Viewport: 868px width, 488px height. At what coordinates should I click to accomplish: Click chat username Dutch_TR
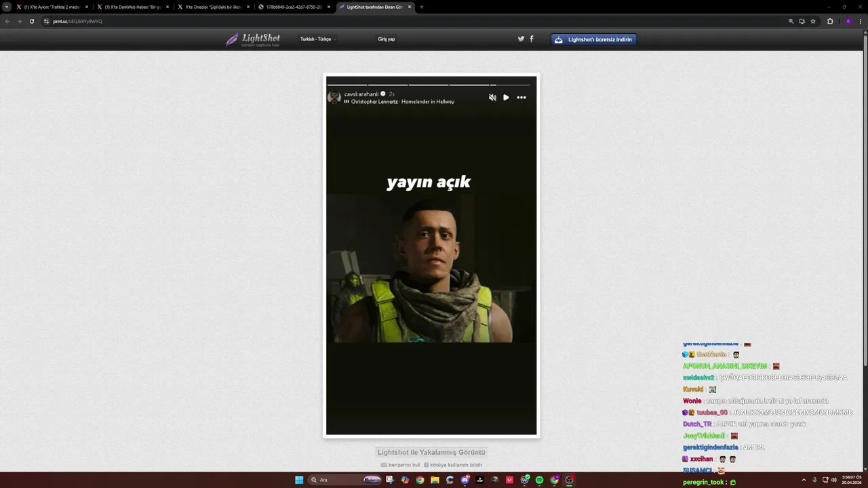(697, 424)
